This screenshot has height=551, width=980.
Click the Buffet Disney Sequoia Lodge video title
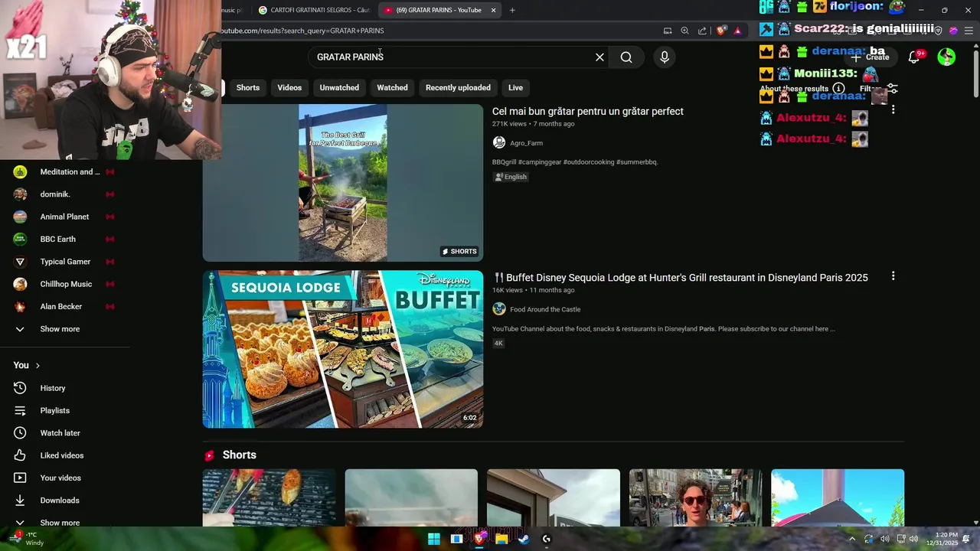coord(681,278)
